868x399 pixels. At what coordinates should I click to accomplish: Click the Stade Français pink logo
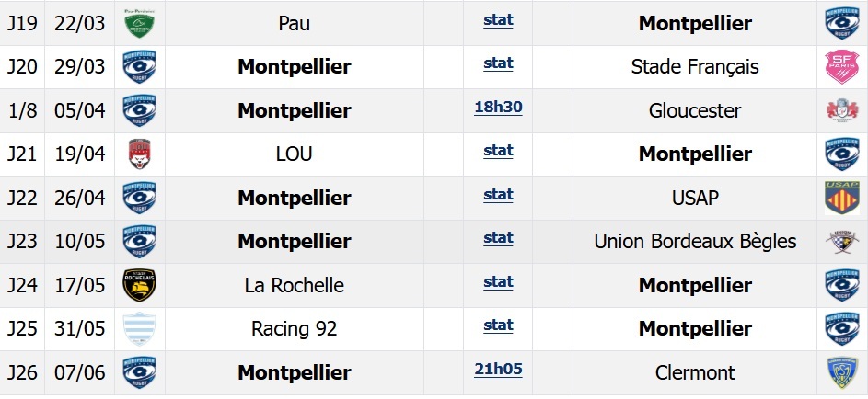pyautogui.click(x=841, y=67)
